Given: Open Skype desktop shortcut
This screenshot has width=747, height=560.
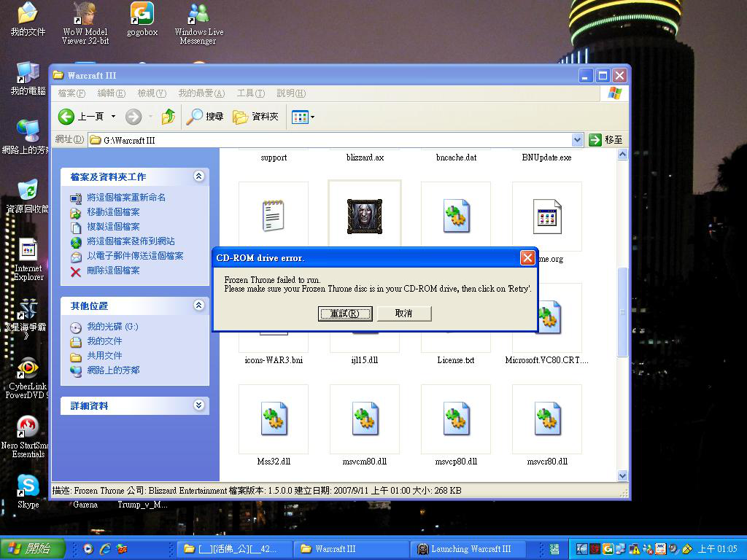Looking at the screenshot, I should click(28, 492).
